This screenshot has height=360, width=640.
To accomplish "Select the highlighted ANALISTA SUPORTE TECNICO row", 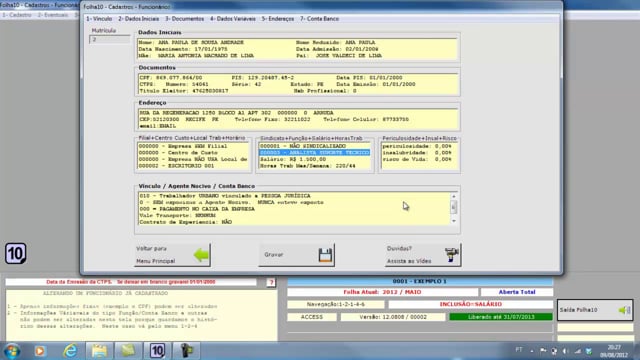I will (x=314, y=153).
